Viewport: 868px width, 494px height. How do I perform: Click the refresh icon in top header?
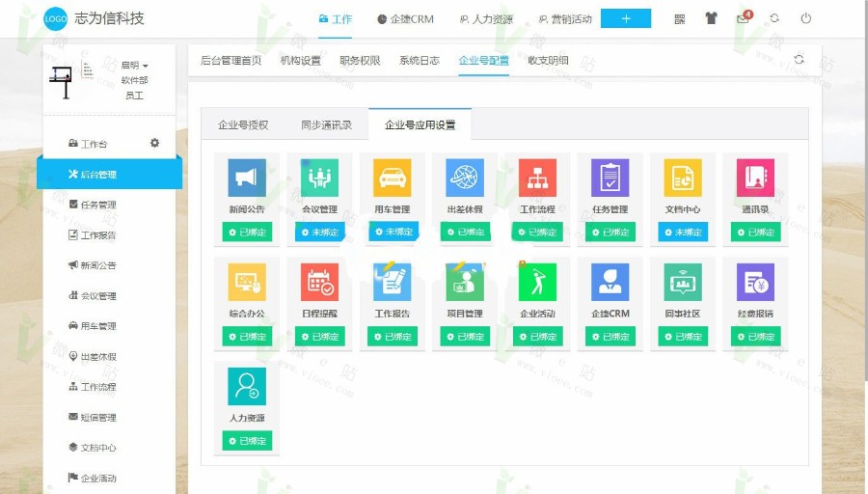774,18
